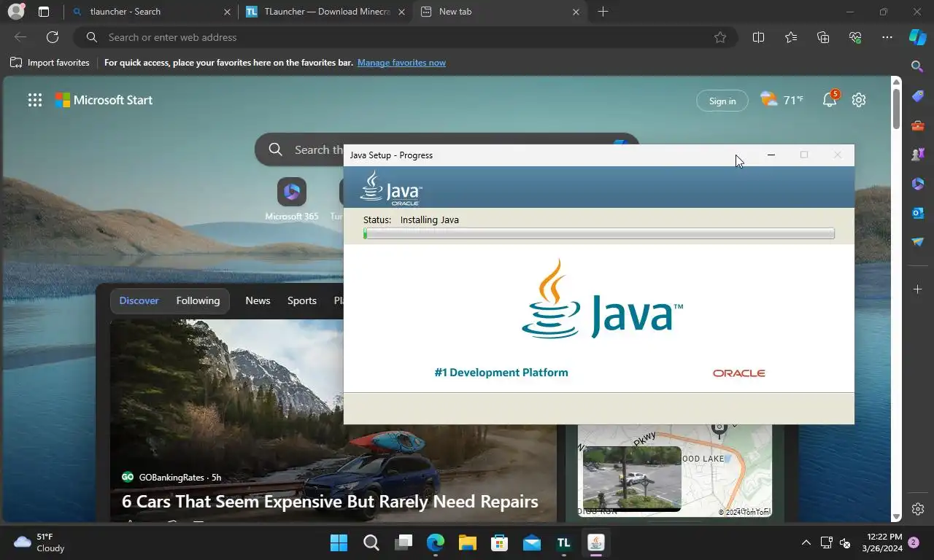Viewport: 934px width, 560px height.
Task: Close the TLauncher Download tab
Action: click(401, 12)
